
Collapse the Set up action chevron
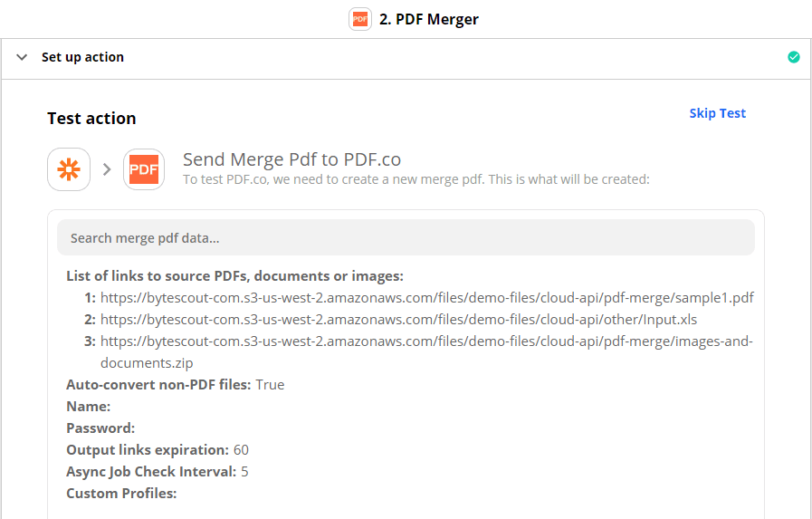click(x=22, y=57)
